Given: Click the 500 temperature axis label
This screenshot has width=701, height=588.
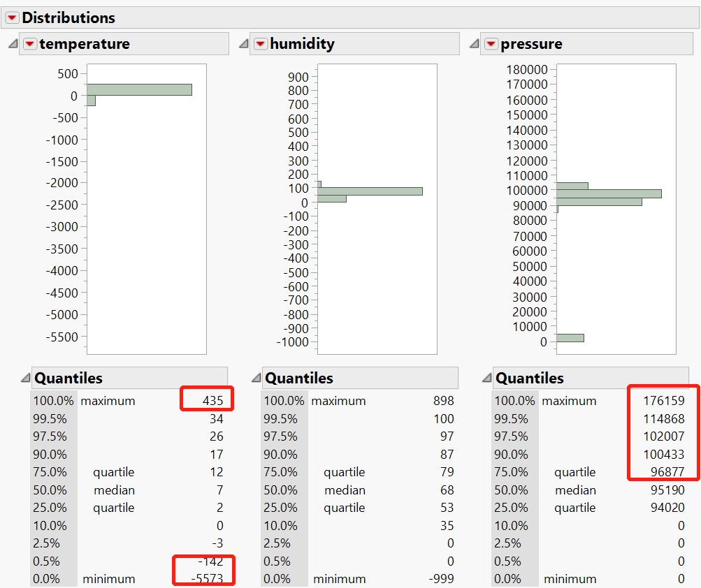Looking at the screenshot, I should click(68, 74).
